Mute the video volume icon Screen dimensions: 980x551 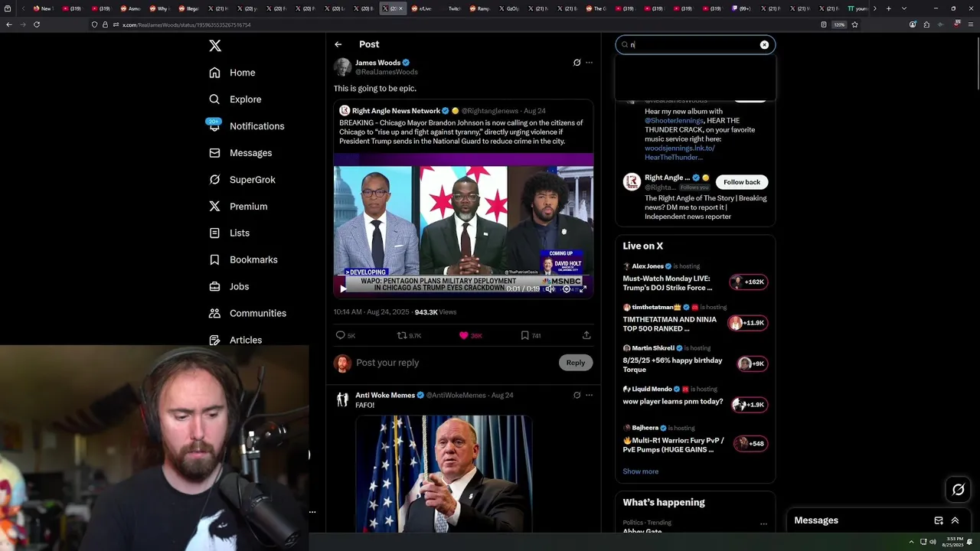[550, 289]
